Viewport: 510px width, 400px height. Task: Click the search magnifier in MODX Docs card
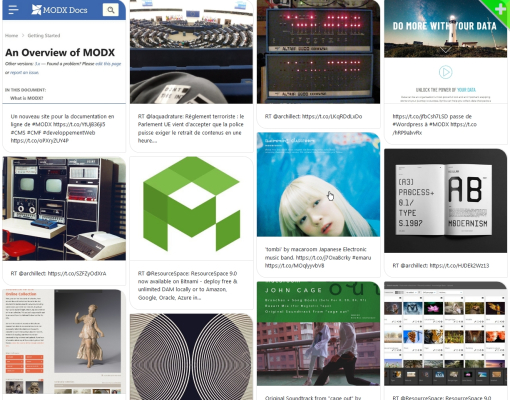(111, 10)
